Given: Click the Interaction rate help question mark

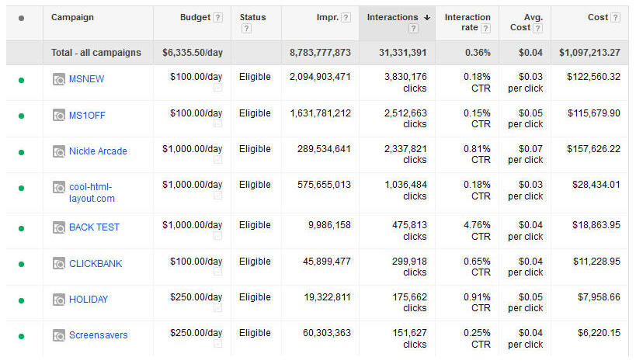Looking at the screenshot, I should click(485, 29).
